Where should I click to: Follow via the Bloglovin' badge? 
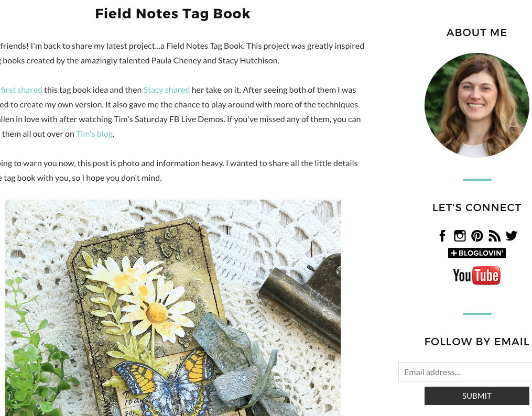coord(476,253)
